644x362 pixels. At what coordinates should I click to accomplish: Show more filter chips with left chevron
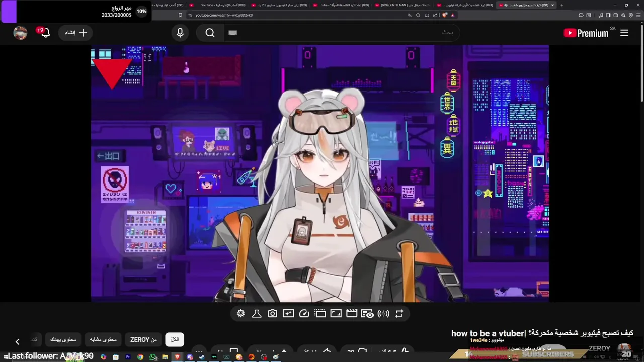(x=17, y=342)
